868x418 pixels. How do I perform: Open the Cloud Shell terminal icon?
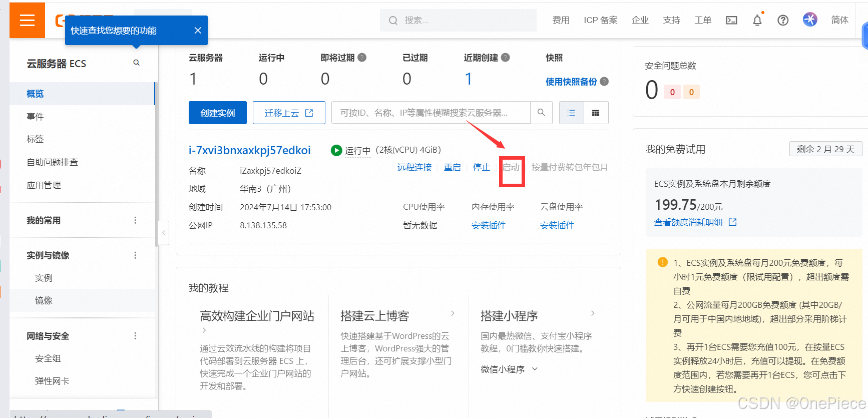click(732, 20)
